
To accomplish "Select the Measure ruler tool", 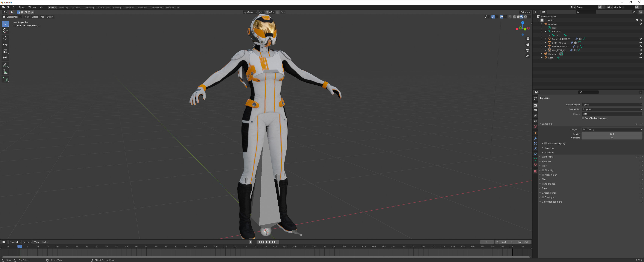I will point(5,72).
